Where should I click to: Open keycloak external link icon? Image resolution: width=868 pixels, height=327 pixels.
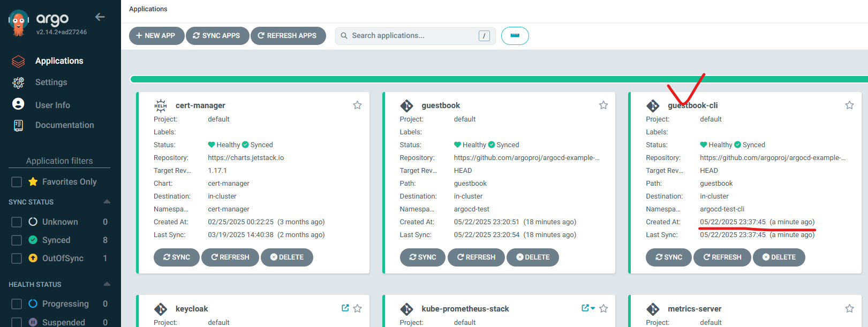click(345, 308)
